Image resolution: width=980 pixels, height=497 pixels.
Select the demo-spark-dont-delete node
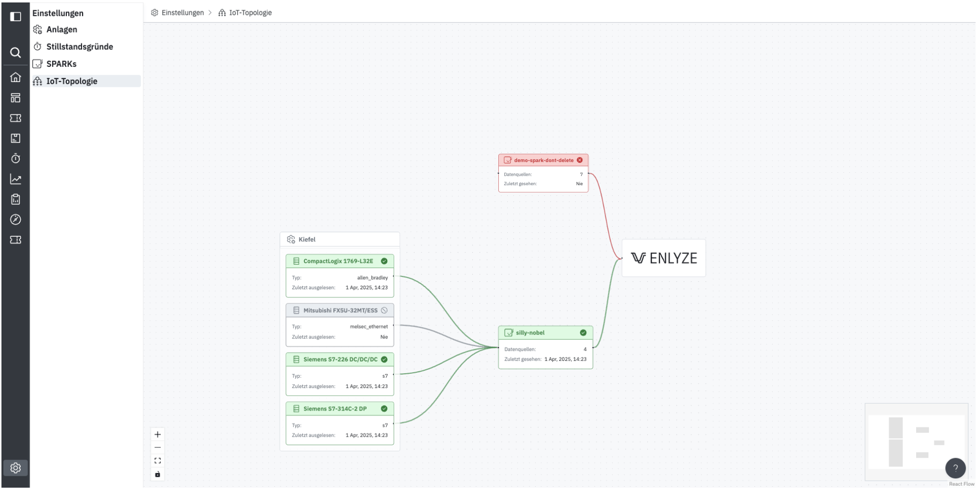click(543, 161)
